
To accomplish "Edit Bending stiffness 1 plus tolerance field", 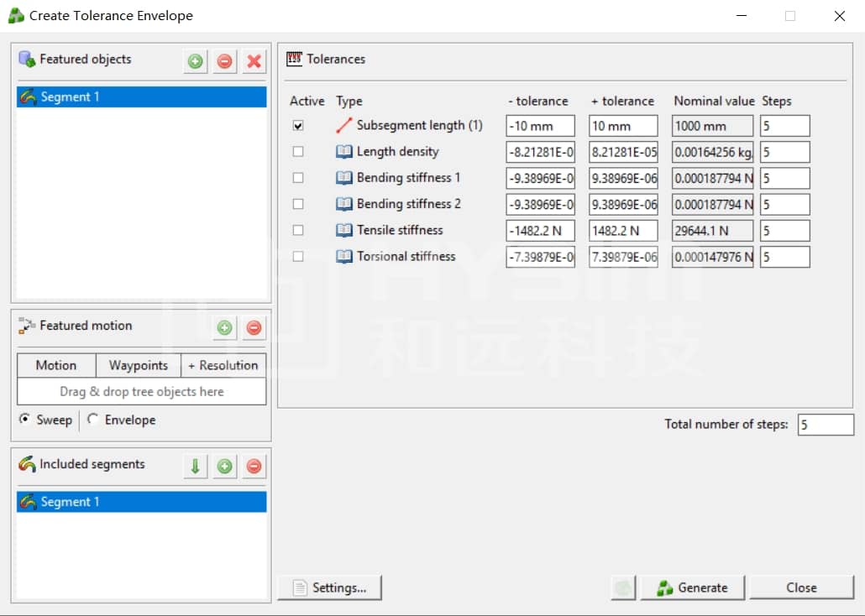I will 623,178.
